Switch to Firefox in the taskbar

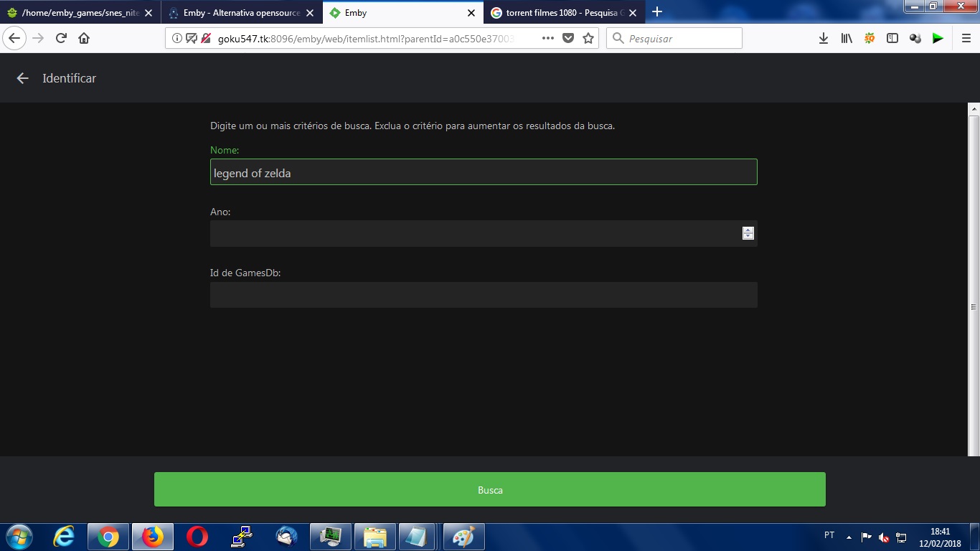pyautogui.click(x=153, y=537)
